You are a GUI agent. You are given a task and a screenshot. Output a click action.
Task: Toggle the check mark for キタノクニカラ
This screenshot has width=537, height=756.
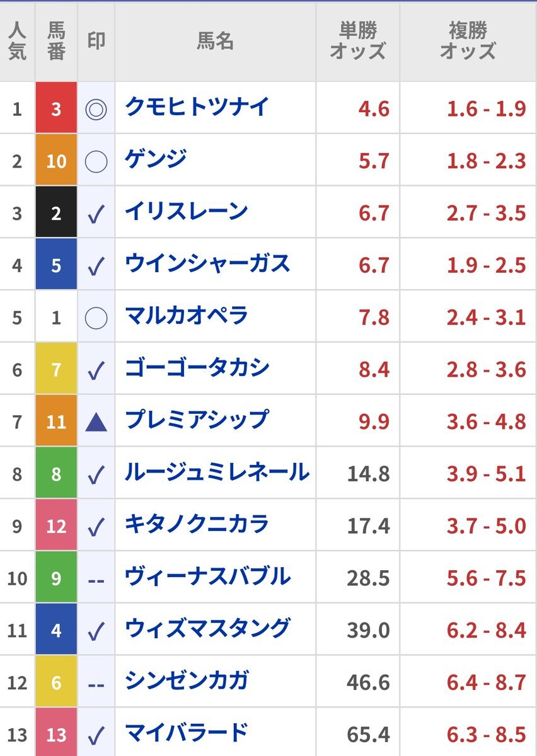click(x=96, y=527)
